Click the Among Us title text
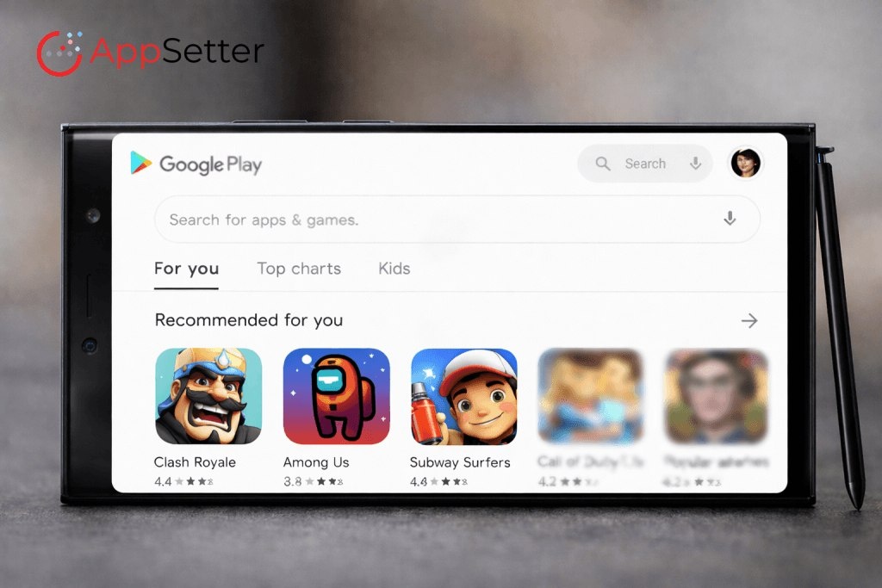 pos(316,462)
